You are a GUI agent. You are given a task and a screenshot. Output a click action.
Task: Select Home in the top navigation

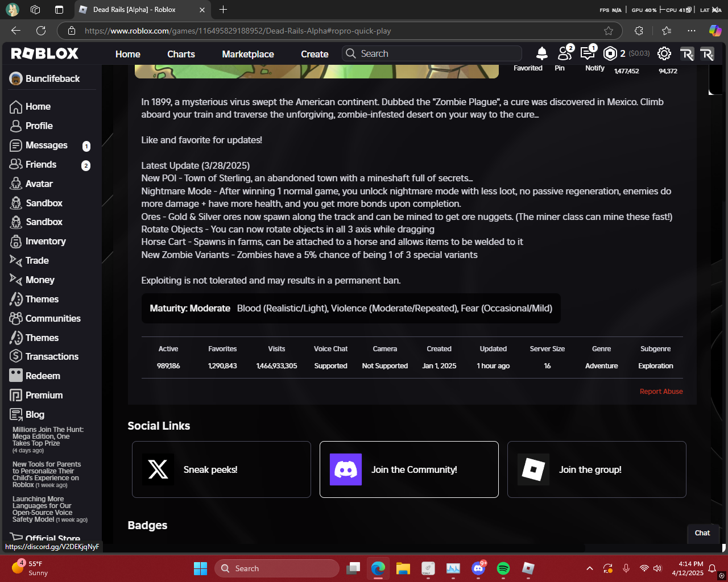[127, 54]
